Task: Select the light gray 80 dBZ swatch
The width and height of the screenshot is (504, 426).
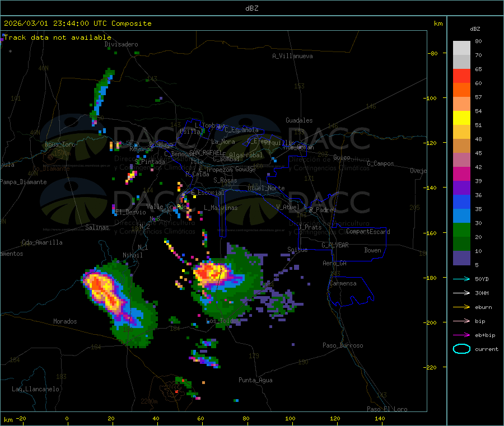Action: (x=461, y=48)
